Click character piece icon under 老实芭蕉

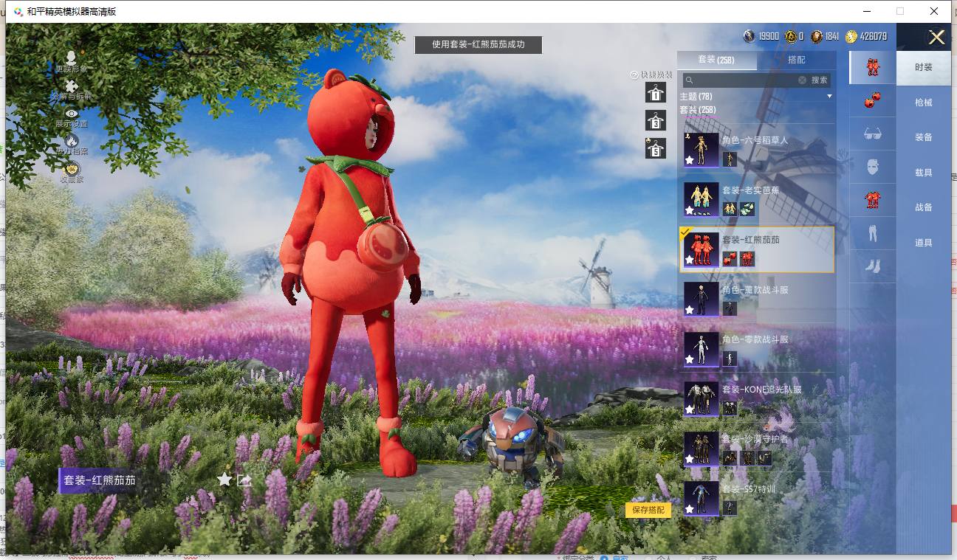pos(730,209)
